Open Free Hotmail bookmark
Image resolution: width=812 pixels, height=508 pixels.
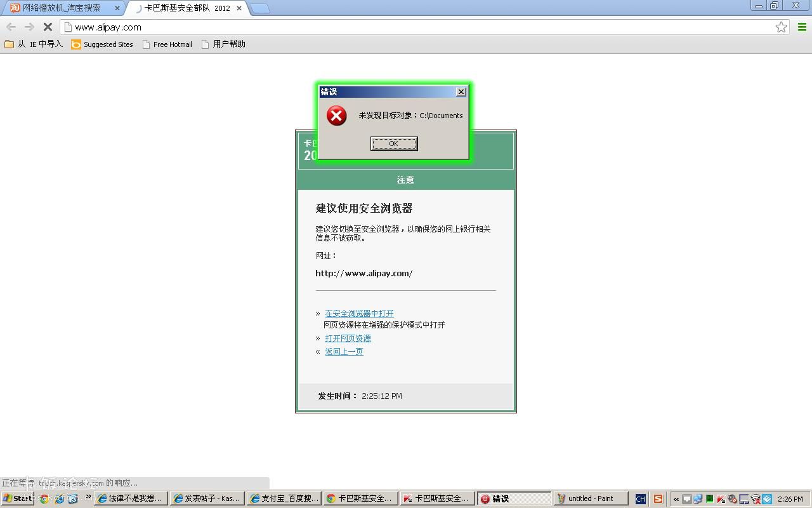(x=167, y=44)
